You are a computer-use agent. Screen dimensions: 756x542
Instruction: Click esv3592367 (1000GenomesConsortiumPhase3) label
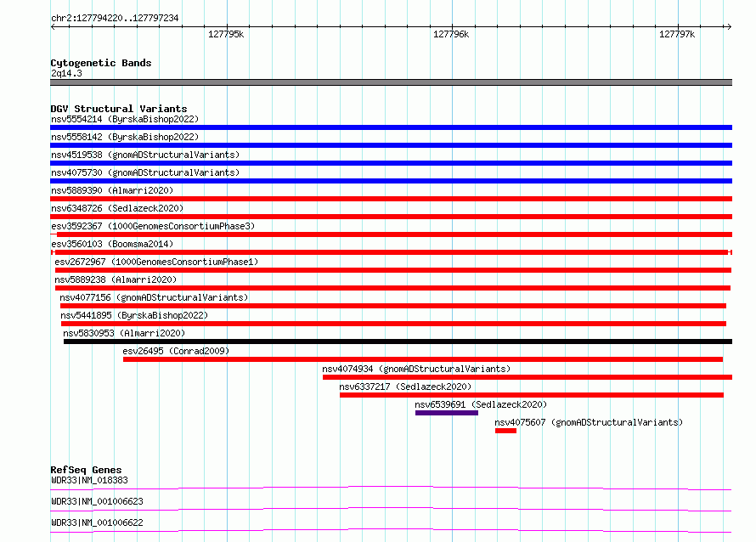tap(153, 226)
